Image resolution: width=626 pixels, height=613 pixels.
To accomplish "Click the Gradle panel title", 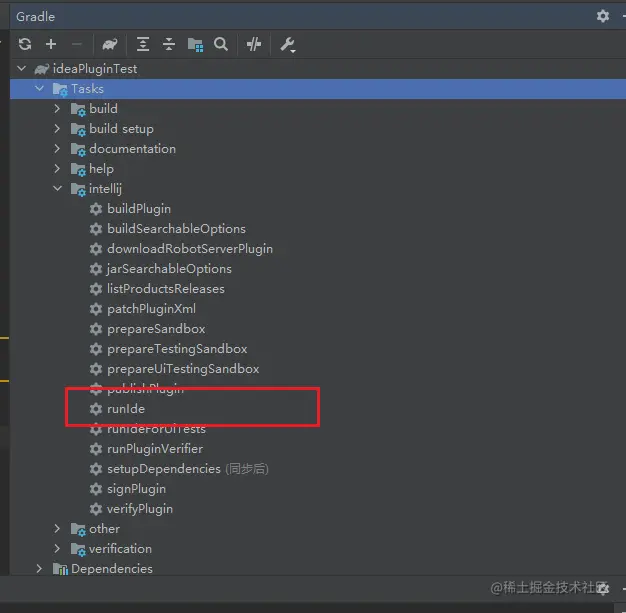I will (36, 17).
